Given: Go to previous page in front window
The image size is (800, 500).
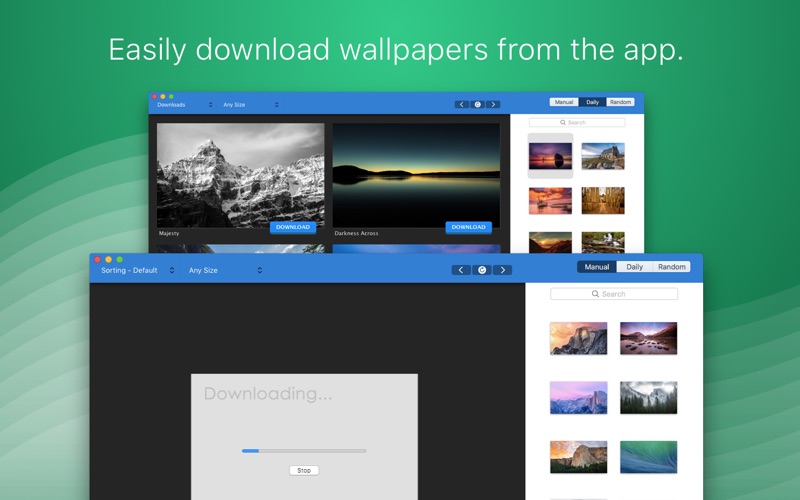Looking at the screenshot, I should (461, 270).
